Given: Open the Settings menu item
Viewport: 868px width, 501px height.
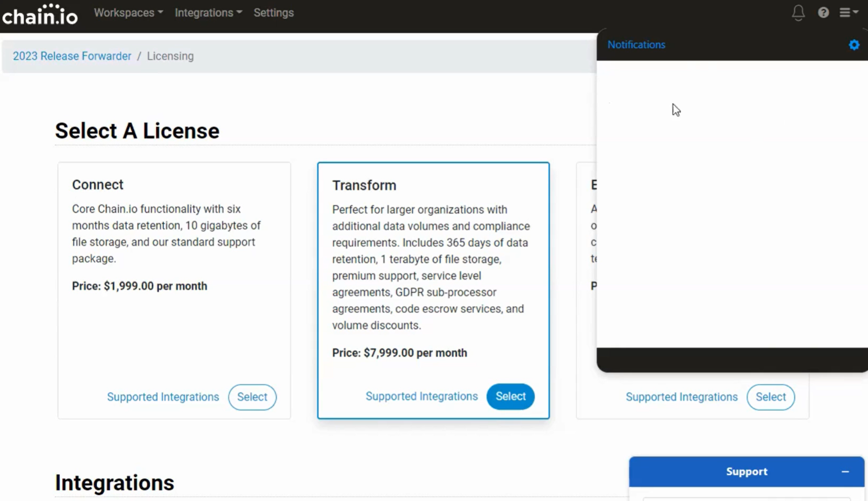Looking at the screenshot, I should click(x=274, y=13).
